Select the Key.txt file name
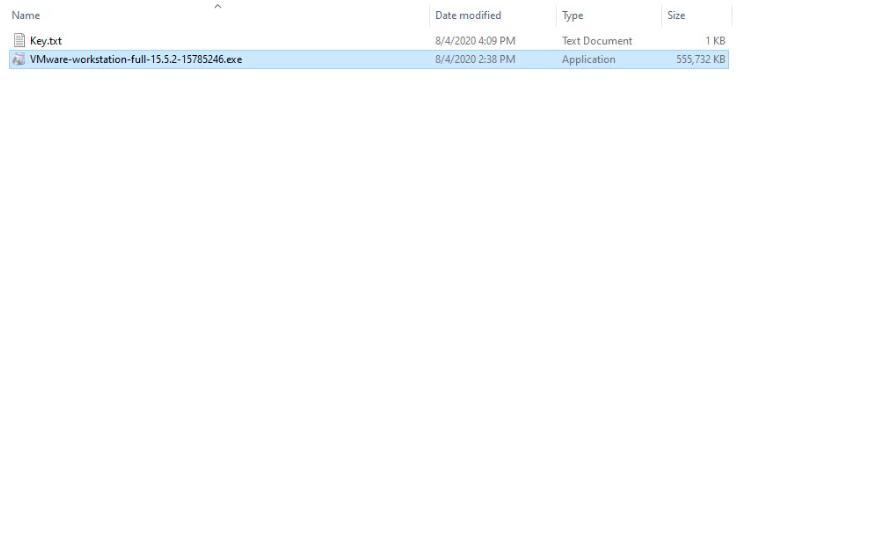Viewport: 888px width, 545px height. (x=45, y=41)
